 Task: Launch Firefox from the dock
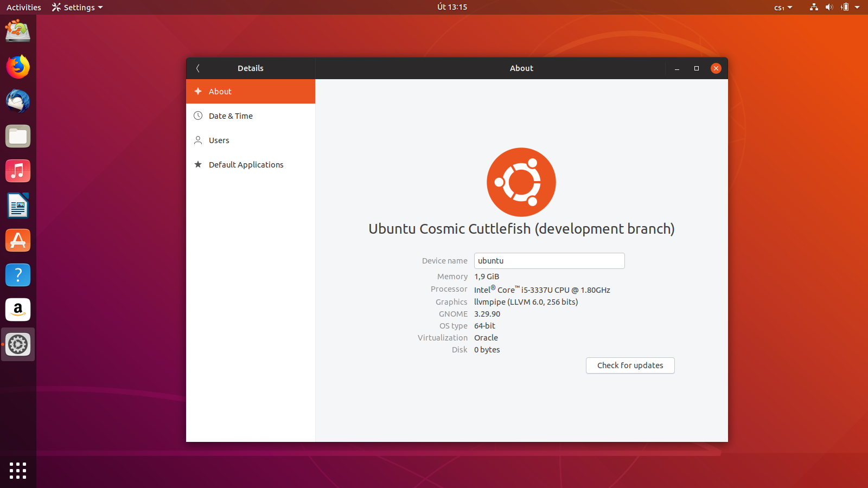coord(18,67)
